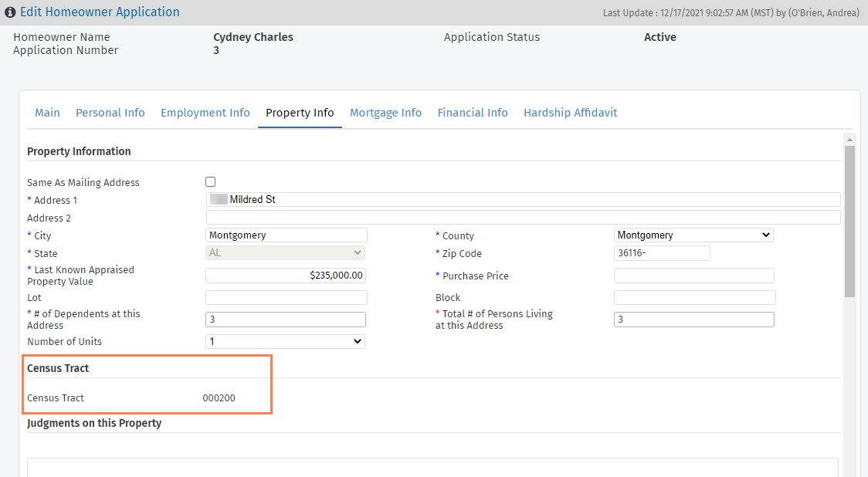This screenshot has height=477, width=868.
Task: Open the Mortgage Info tab
Action: coord(385,113)
